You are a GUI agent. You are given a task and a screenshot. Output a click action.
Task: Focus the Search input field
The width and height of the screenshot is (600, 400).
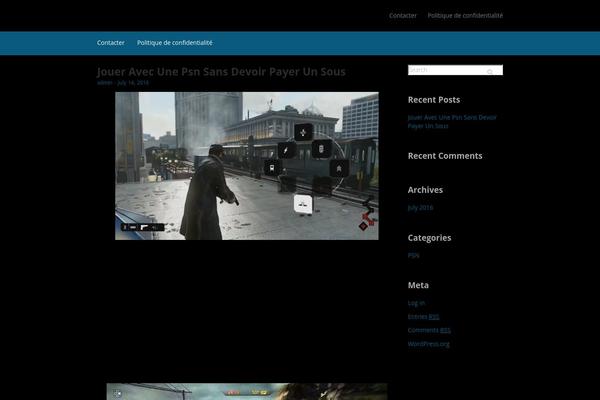pyautogui.click(x=455, y=70)
